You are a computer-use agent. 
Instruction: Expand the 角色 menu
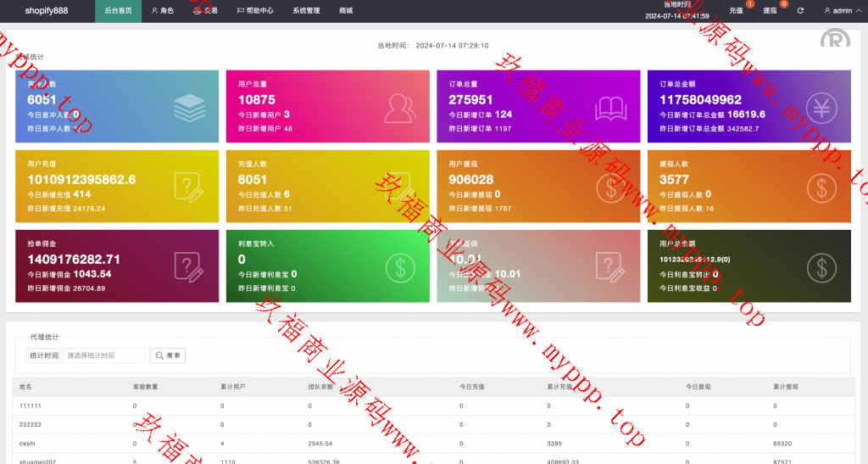coord(162,11)
